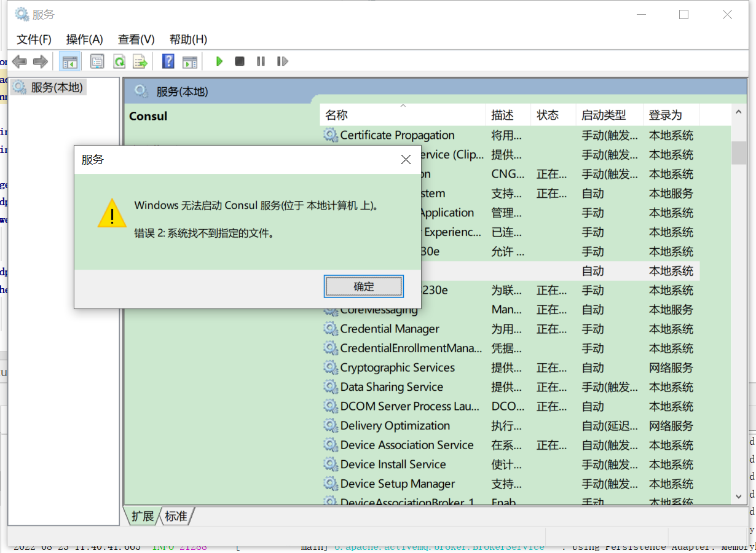Sort by the 启动类型 column header
Screen dimensions: 756x553
point(610,115)
